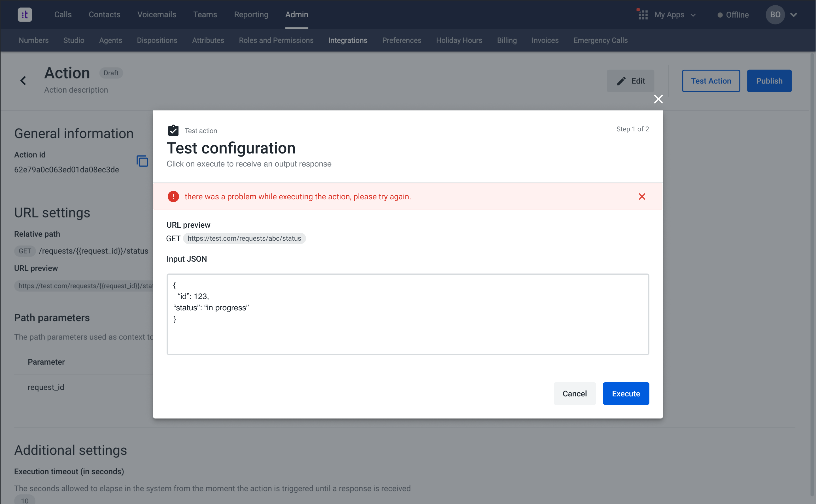The width and height of the screenshot is (816, 504).
Task: Open the Roles and Permissions tab
Action: pyautogui.click(x=276, y=40)
